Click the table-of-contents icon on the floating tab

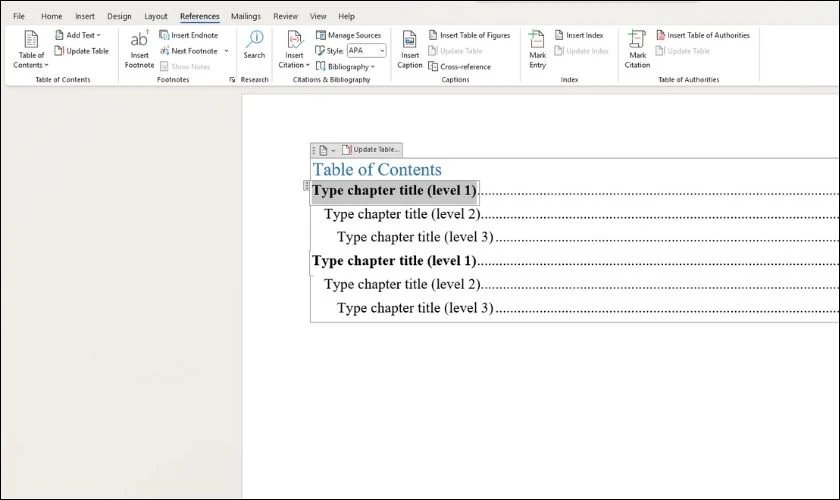(x=323, y=150)
